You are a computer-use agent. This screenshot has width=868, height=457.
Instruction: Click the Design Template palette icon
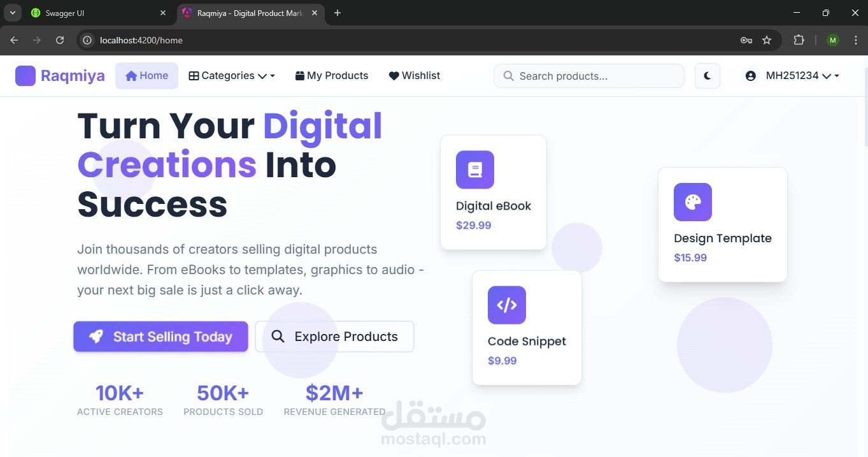point(693,202)
